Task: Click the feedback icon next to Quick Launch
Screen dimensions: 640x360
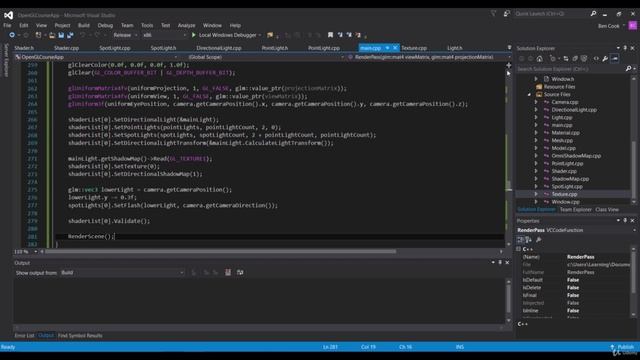Action: (507, 14)
